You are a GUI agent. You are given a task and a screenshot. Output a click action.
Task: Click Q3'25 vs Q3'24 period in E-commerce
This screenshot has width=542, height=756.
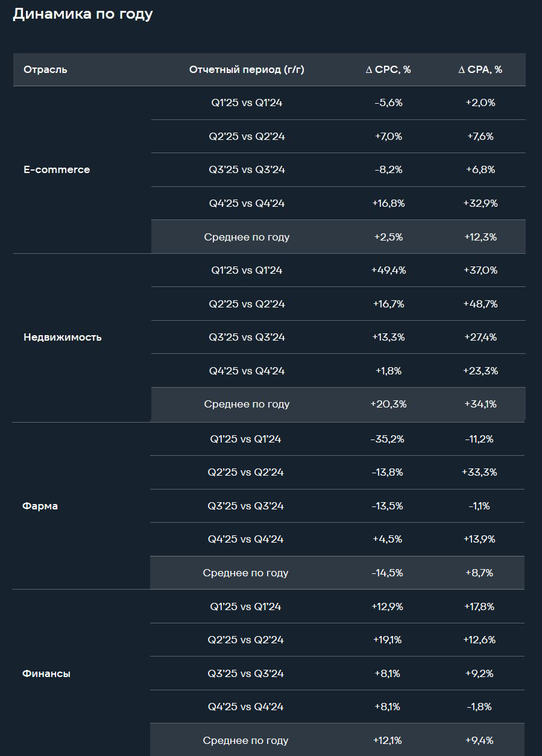[247, 170]
